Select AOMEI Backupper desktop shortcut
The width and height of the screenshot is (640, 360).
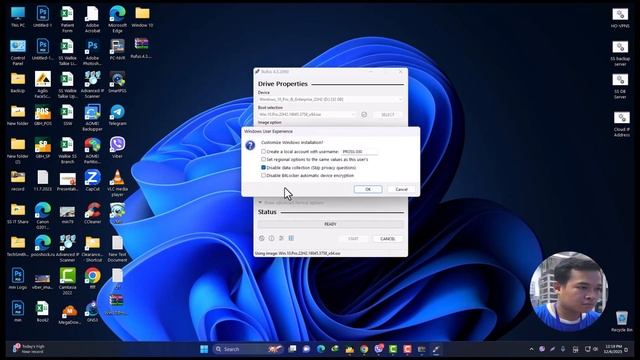(x=92, y=118)
